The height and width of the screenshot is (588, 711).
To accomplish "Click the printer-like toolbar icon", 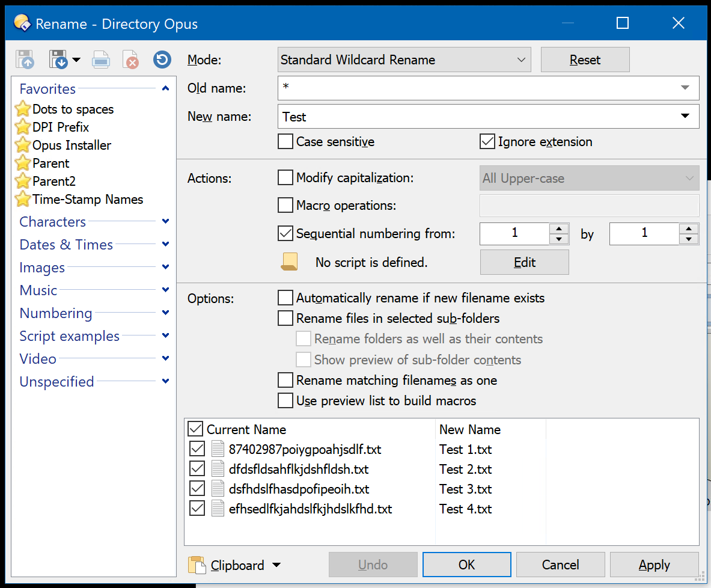I will coord(100,60).
